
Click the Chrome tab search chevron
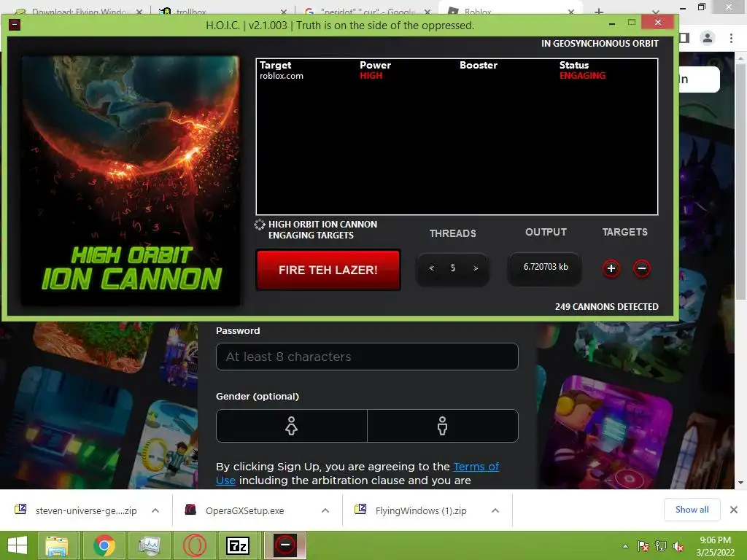click(x=656, y=12)
